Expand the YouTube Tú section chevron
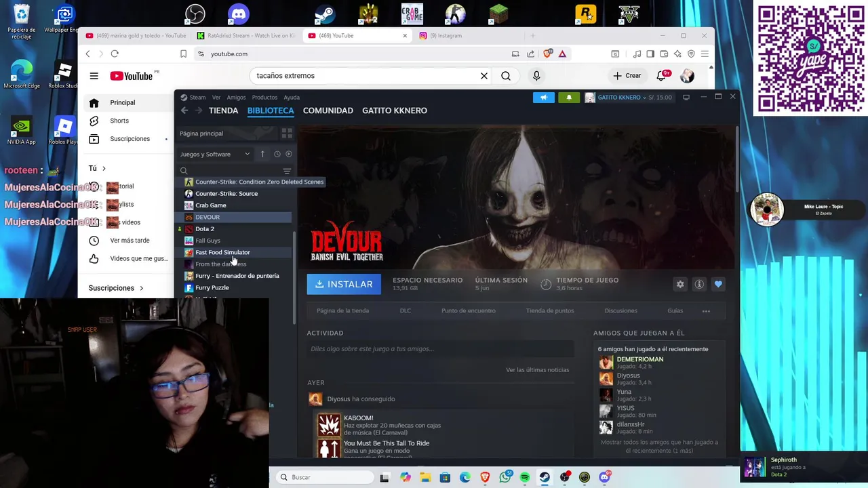This screenshot has height=488, width=868. pyautogui.click(x=104, y=168)
